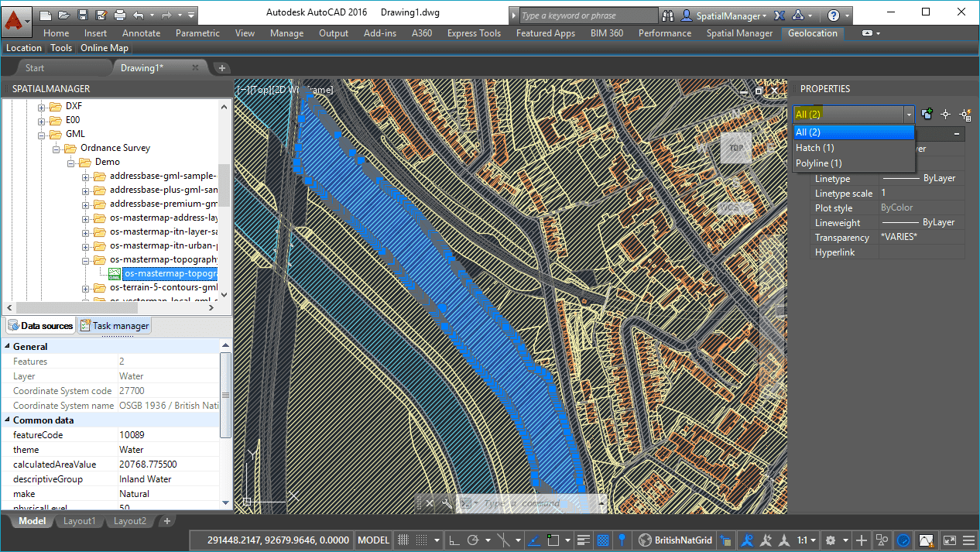Select the os-mastermap-topogr GML file item
Viewport: 980px width, 552px height.
[x=170, y=273]
